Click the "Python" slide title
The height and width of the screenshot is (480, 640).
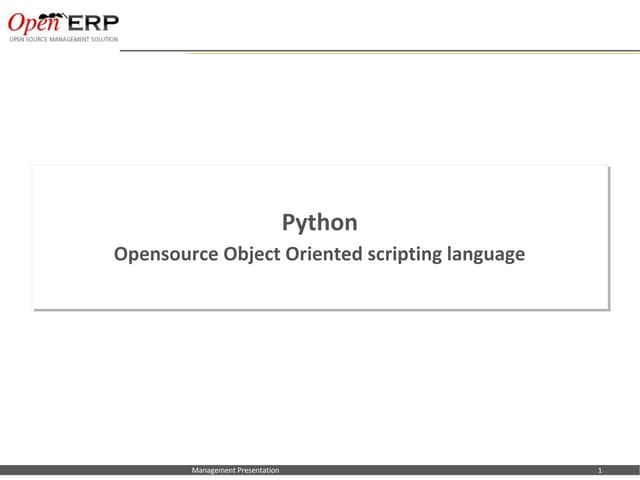coord(319,222)
